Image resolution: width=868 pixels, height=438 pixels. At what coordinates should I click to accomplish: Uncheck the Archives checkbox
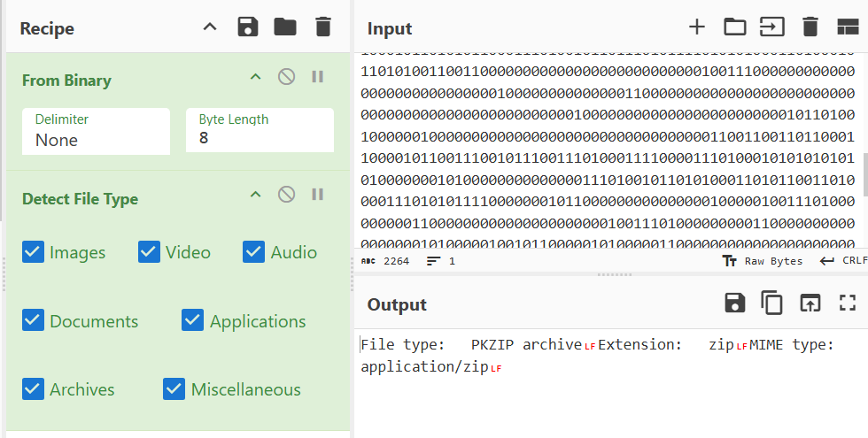[x=33, y=389]
